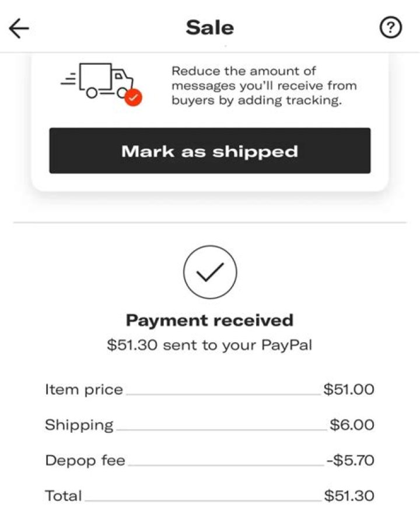The width and height of the screenshot is (420, 525).
Task: Tap the shipping reminder card background
Action: click(x=210, y=182)
